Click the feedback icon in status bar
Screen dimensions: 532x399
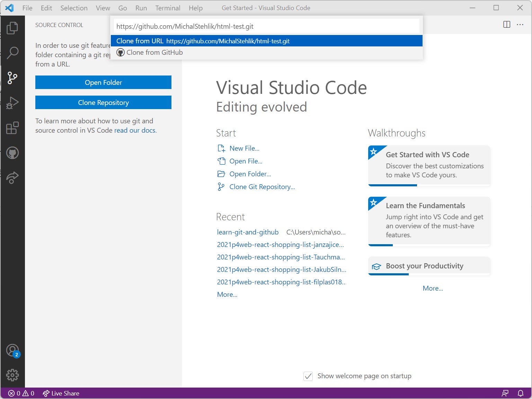tap(505, 393)
